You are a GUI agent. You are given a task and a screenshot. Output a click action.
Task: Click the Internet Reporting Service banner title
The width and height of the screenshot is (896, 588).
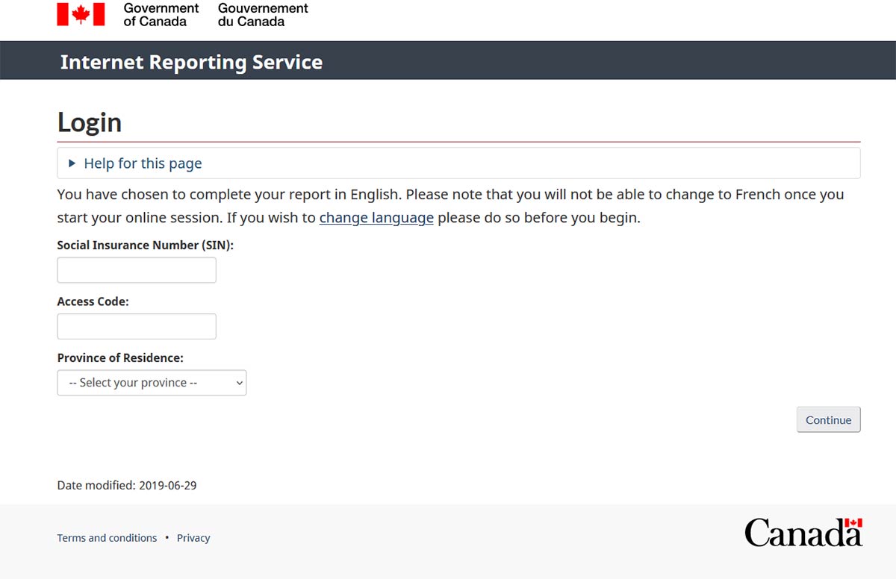coord(190,62)
